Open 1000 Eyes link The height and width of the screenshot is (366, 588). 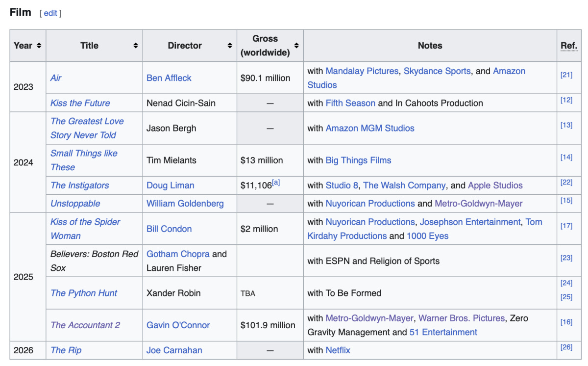(x=427, y=236)
